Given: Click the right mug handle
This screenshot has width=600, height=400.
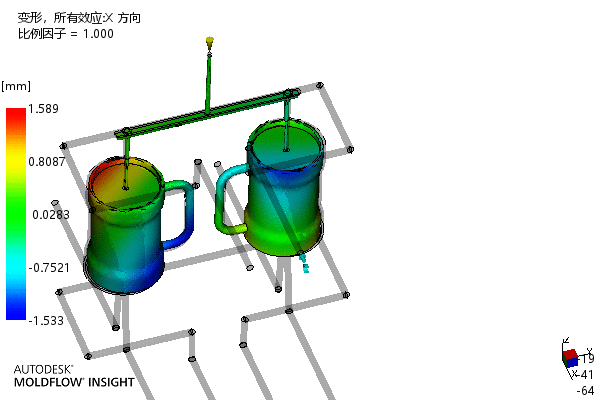Looking at the screenshot, I should pos(232,199).
